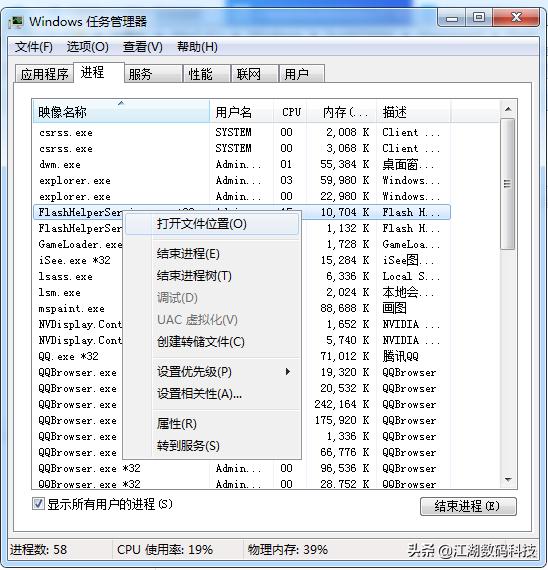Screen dimensions: 548x570
Task: Click the 10,704 K memory cell
Action: tap(345, 212)
